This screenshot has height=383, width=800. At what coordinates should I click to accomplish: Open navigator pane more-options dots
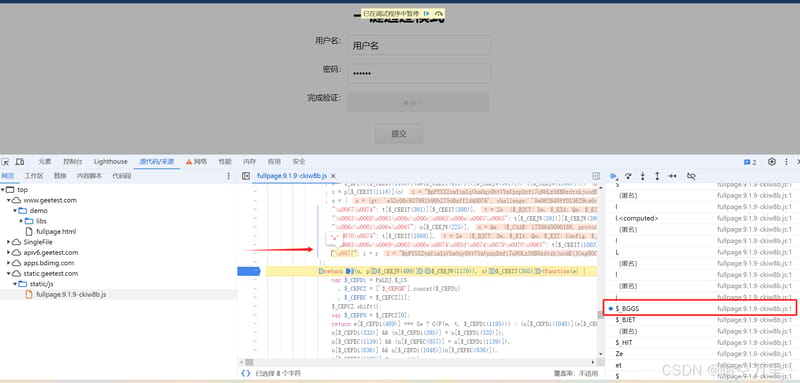(x=229, y=176)
